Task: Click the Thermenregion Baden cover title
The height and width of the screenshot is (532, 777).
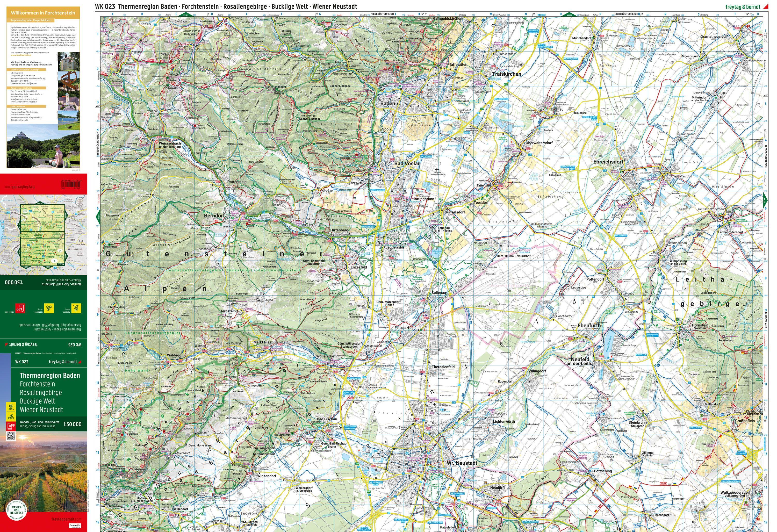Action: point(50,375)
